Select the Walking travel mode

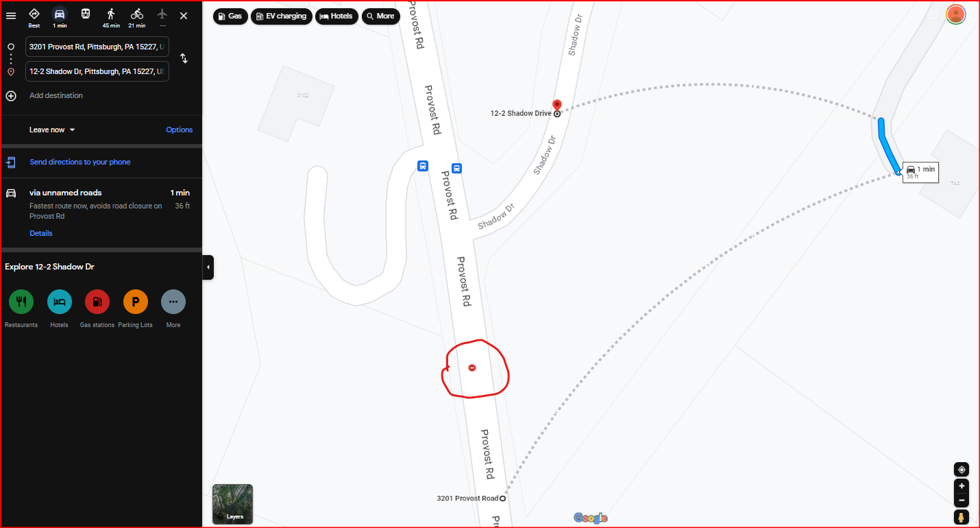click(111, 18)
